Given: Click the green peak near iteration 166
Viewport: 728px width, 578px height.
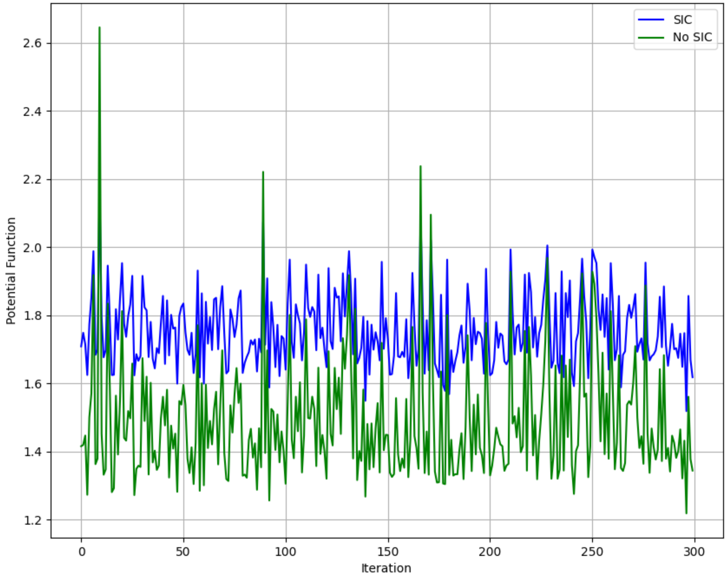Looking at the screenshot, I should pyautogui.click(x=420, y=166).
